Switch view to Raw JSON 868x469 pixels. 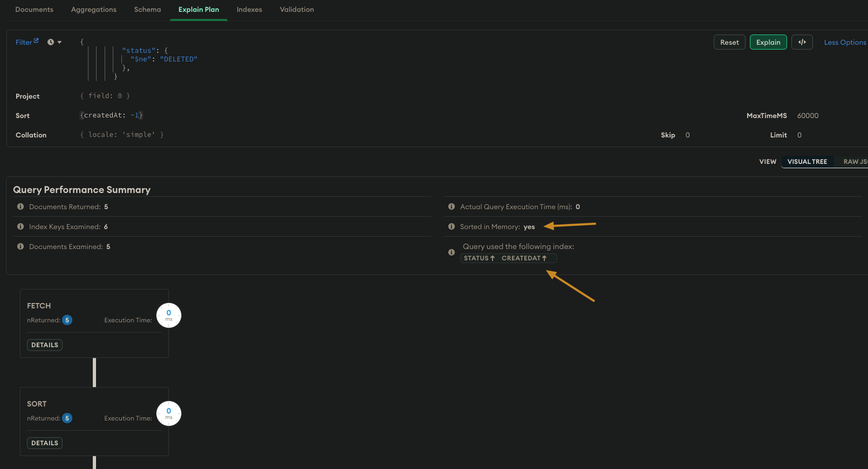[855, 162]
